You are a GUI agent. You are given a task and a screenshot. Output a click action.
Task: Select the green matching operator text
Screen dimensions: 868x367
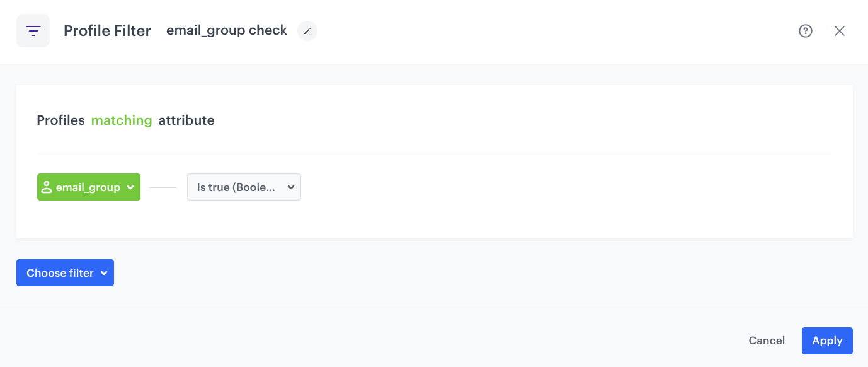[121, 120]
